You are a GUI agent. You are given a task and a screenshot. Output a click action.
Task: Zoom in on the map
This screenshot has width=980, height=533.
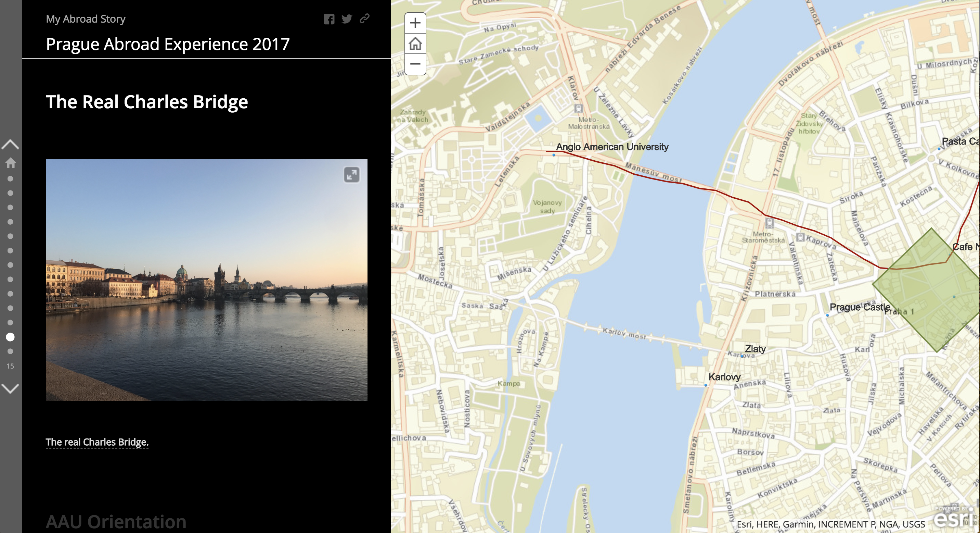(415, 23)
